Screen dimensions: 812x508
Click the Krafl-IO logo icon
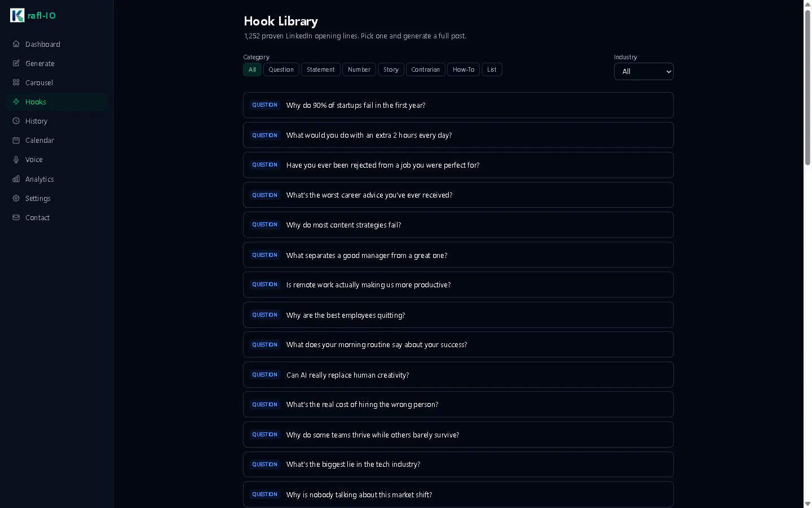click(17, 15)
